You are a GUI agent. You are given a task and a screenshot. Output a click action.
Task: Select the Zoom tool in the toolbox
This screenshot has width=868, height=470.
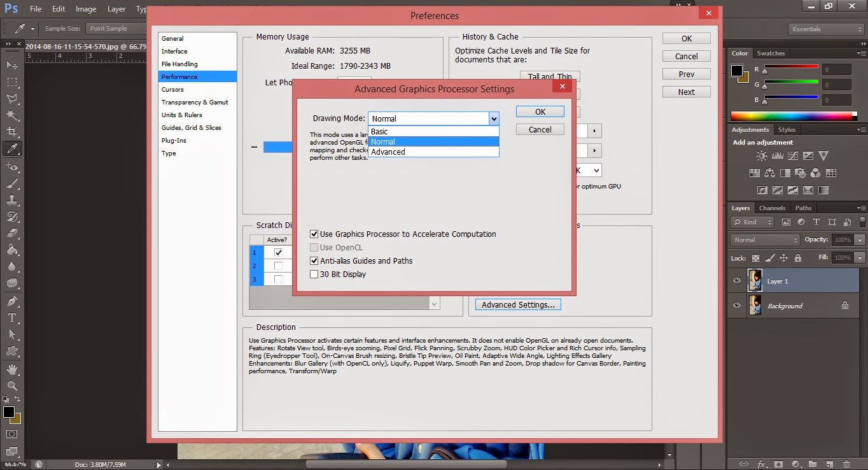pos(12,386)
